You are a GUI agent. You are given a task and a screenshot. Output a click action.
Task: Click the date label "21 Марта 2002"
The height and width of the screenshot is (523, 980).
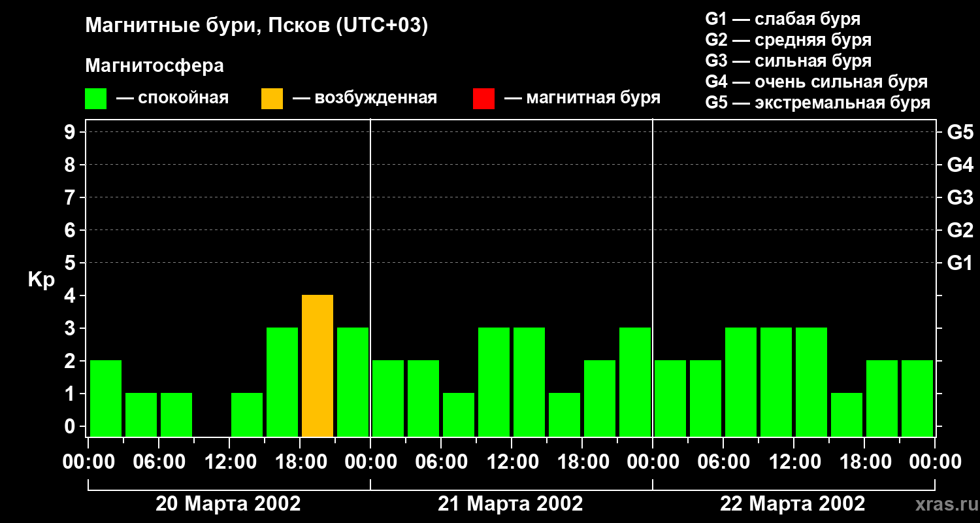point(510,504)
